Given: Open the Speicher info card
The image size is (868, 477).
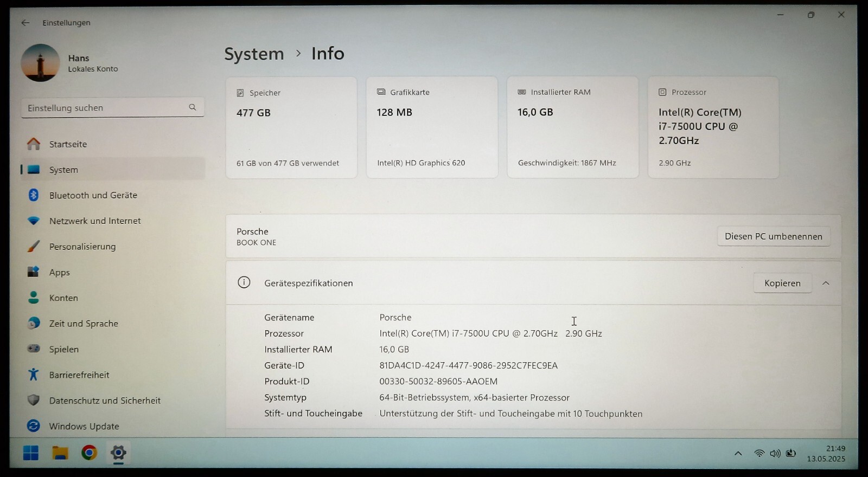Looking at the screenshot, I should [x=291, y=127].
